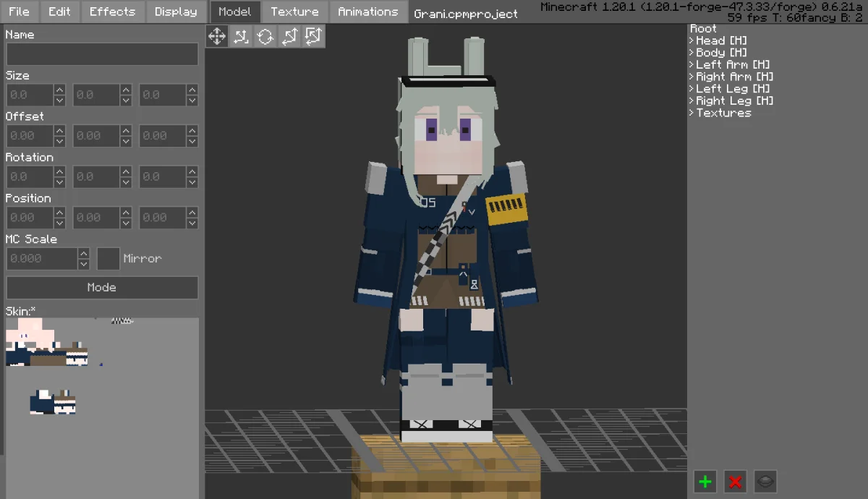Increase Size X using up arrow
868x499 pixels.
(x=60, y=90)
